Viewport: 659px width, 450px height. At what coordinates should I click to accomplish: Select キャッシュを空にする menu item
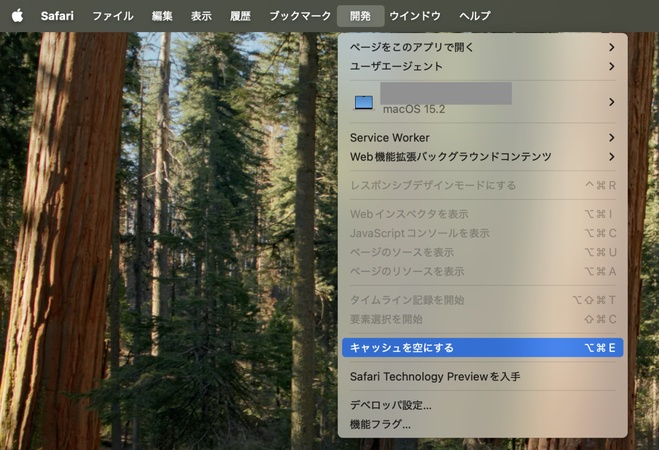click(482, 348)
